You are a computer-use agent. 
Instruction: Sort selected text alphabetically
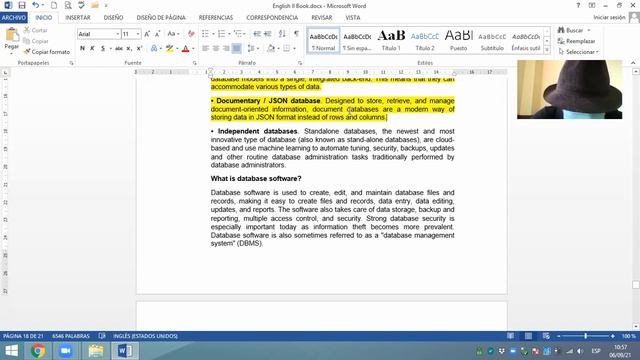[x=282, y=33]
